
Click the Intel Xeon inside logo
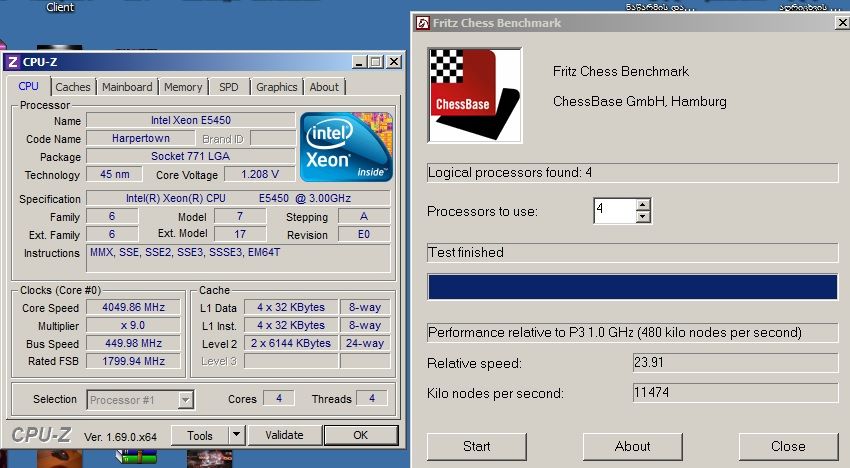click(x=346, y=146)
